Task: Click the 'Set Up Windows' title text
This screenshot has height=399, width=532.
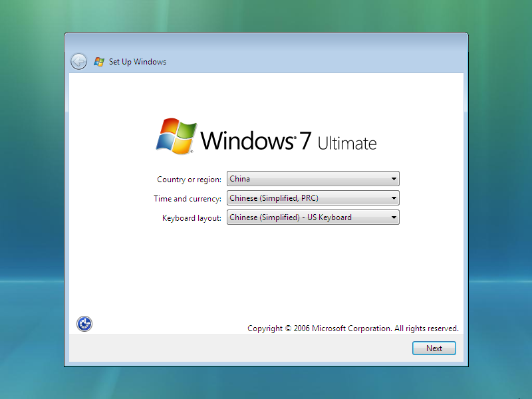Action: coord(138,62)
